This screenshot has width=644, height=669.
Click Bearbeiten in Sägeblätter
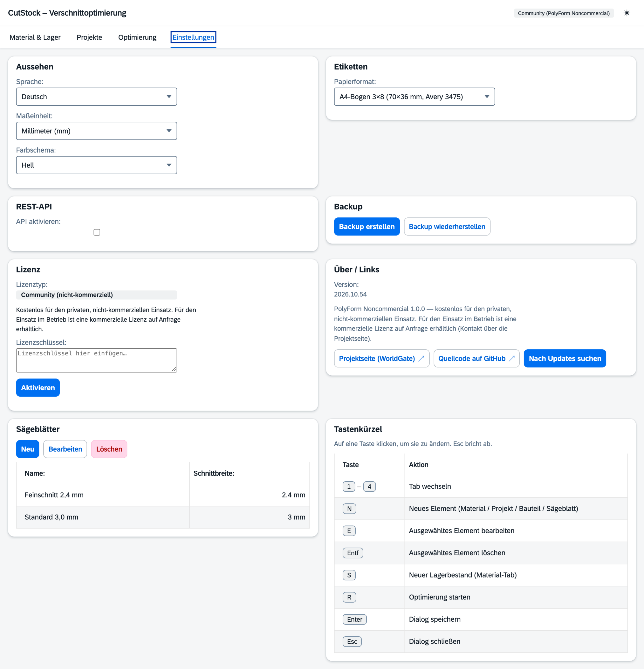click(x=65, y=449)
